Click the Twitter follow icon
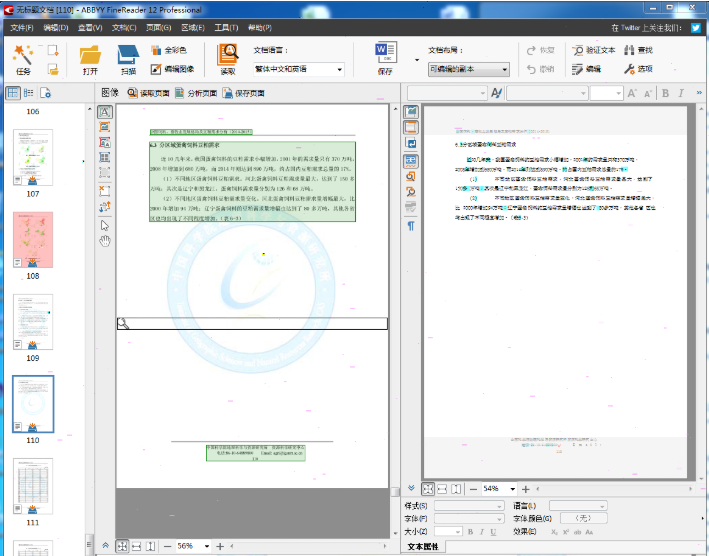This screenshot has width=709, height=556. click(x=696, y=28)
